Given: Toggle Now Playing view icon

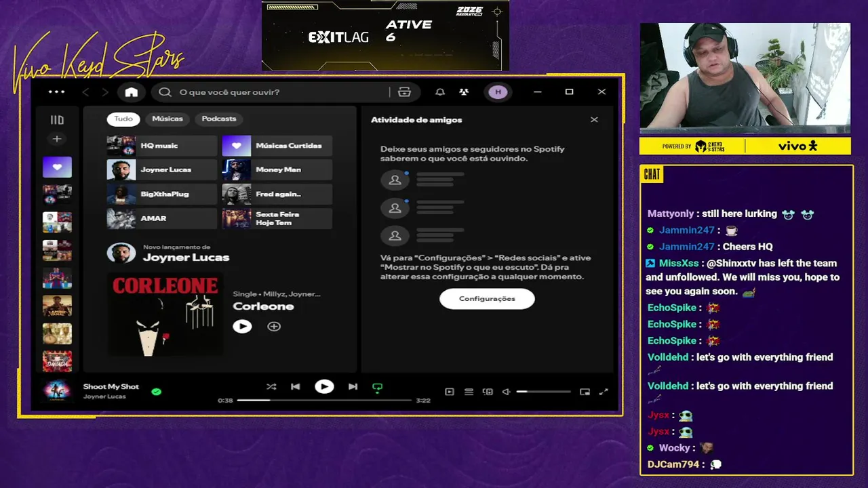Looking at the screenshot, I should [x=449, y=392].
